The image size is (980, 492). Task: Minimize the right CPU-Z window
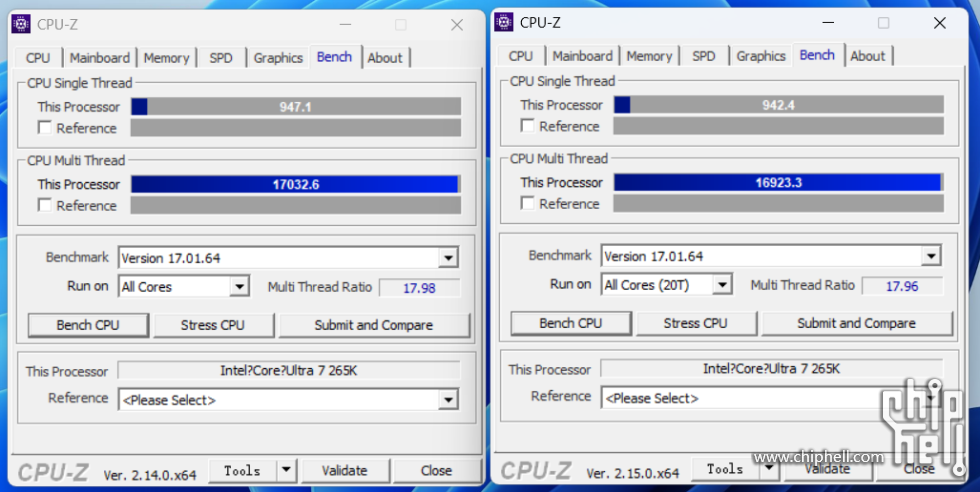(x=828, y=23)
